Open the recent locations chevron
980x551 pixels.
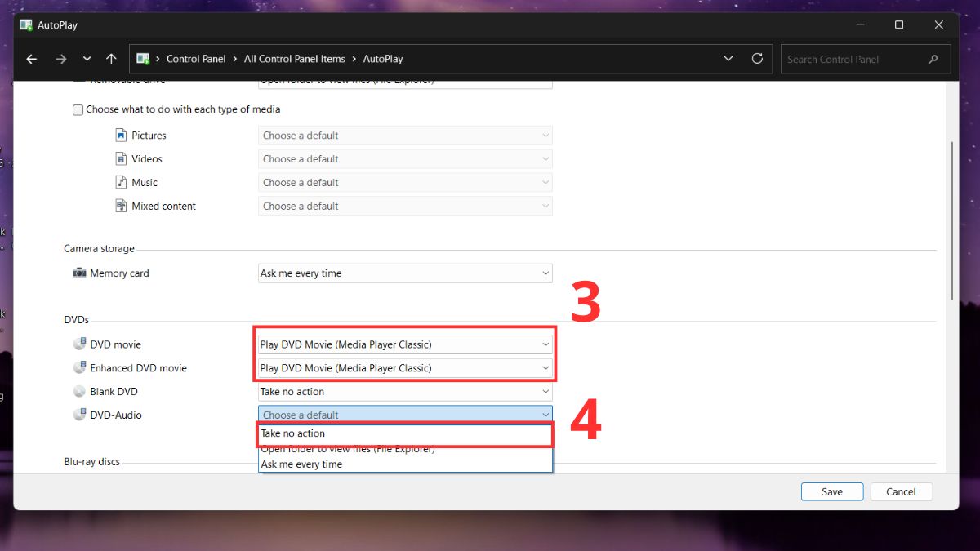[87, 59]
